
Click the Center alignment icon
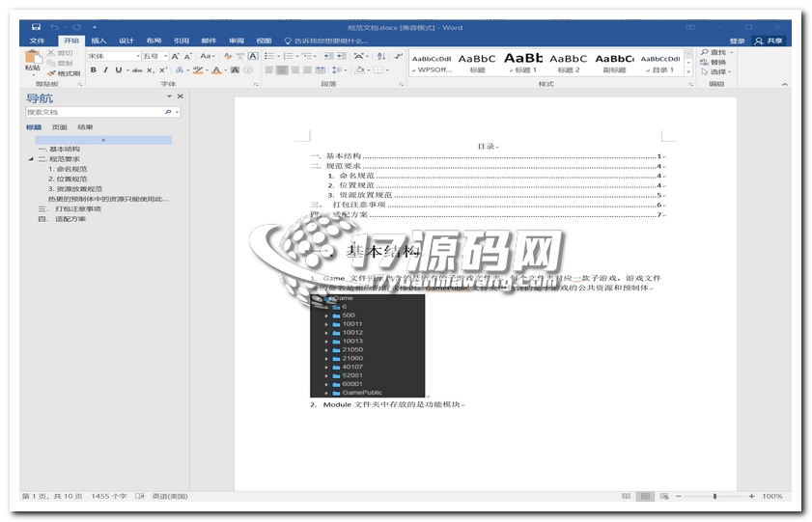[282, 69]
